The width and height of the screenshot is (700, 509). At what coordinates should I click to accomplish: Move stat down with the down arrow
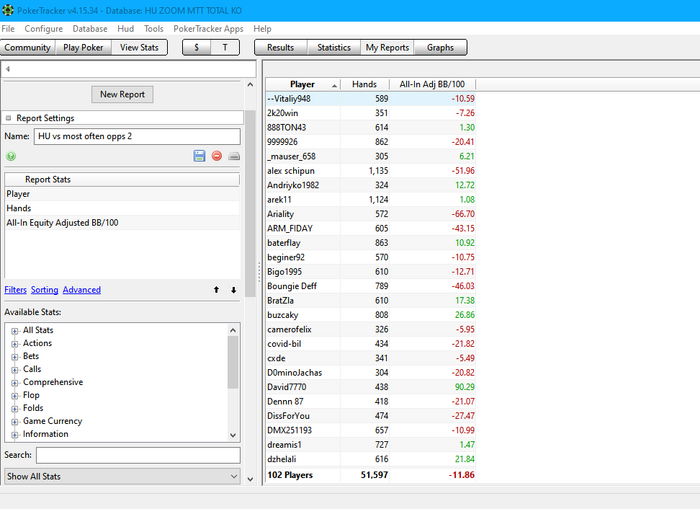tap(233, 290)
